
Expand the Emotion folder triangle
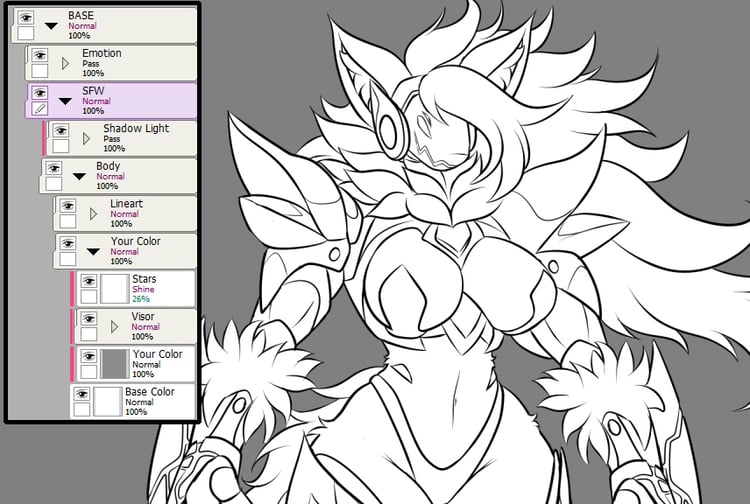[66, 63]
